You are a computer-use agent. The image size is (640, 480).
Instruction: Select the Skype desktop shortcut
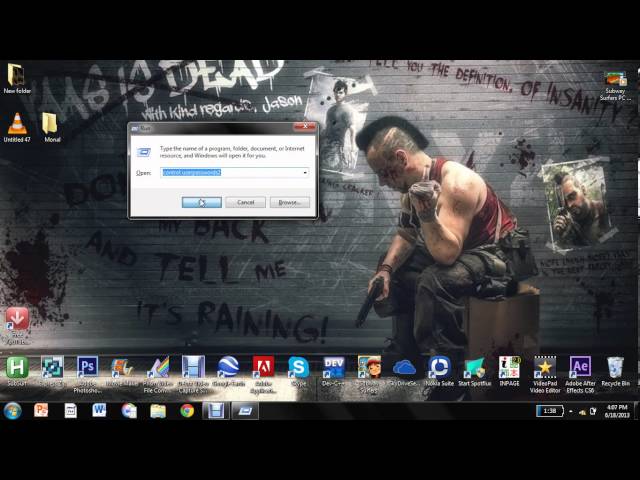298,371
